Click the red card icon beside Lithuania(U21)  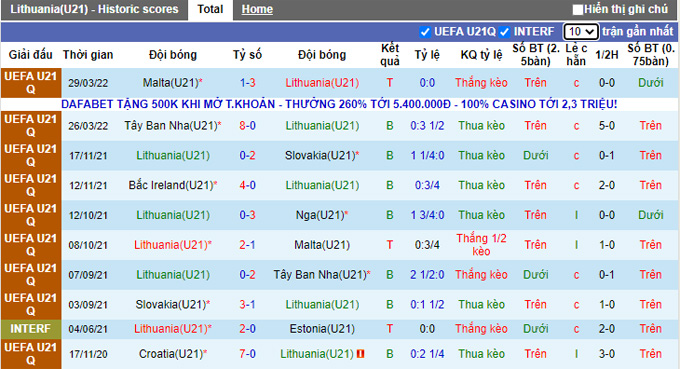click(360, 354)
